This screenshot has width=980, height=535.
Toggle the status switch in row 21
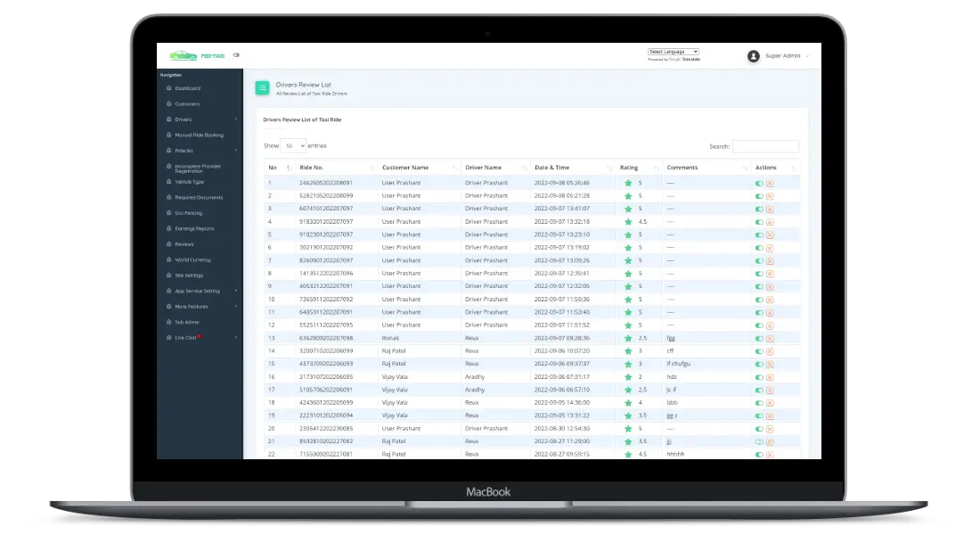[x=759, y=441]
